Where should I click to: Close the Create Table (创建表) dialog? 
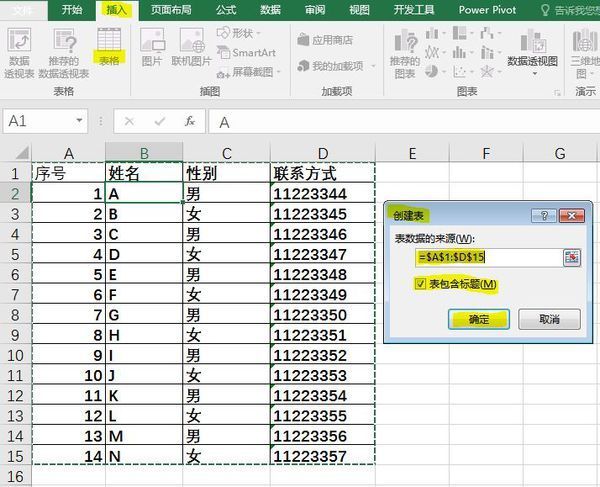click(571, 216)
